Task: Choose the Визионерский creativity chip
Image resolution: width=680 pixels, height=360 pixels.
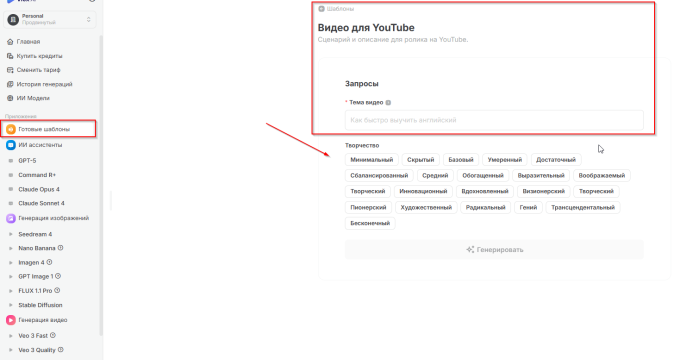Action: pos(543,191)
